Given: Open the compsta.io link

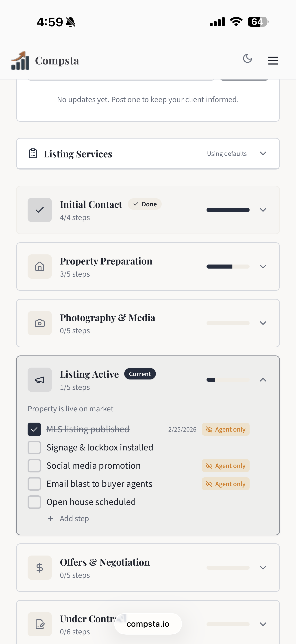Looking at the screenshot, I should [x=148, y=624].
